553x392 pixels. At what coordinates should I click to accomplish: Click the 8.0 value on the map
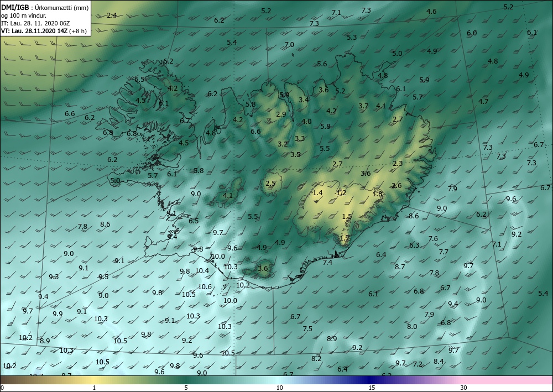(412, 326)
